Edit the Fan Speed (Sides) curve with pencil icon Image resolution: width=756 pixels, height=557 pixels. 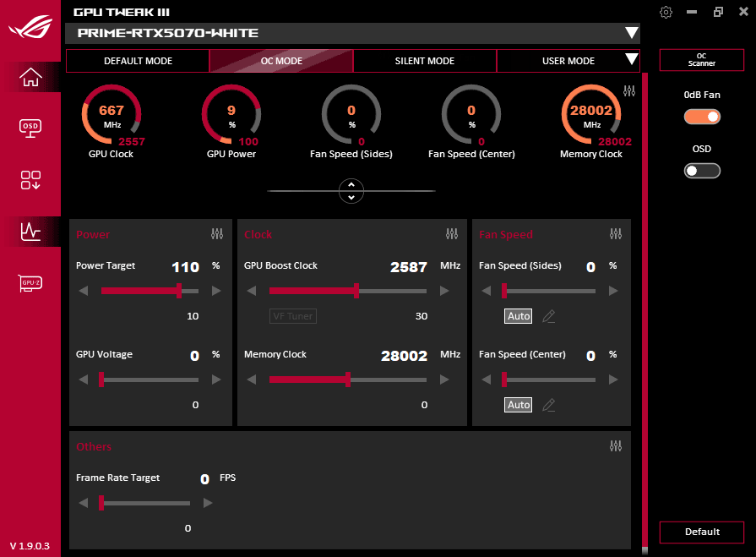point(548,315)
